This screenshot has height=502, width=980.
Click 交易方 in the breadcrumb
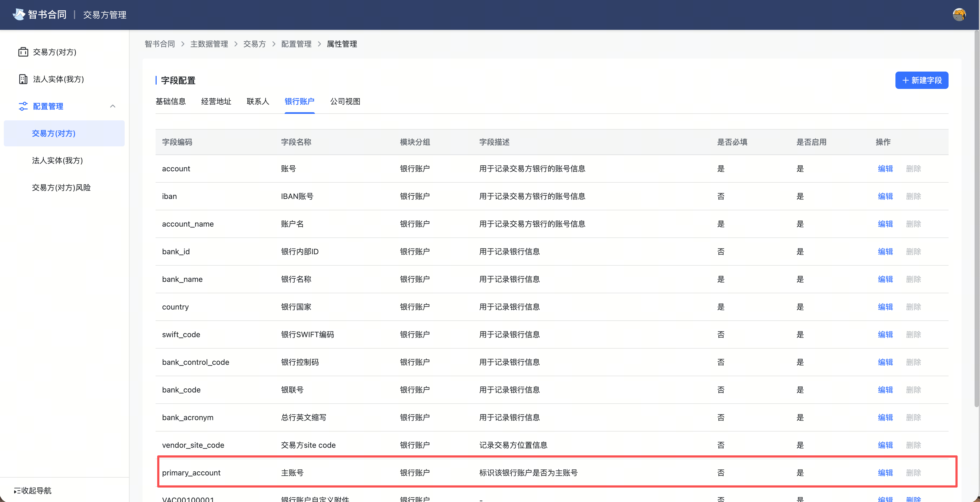pos(254,44)
